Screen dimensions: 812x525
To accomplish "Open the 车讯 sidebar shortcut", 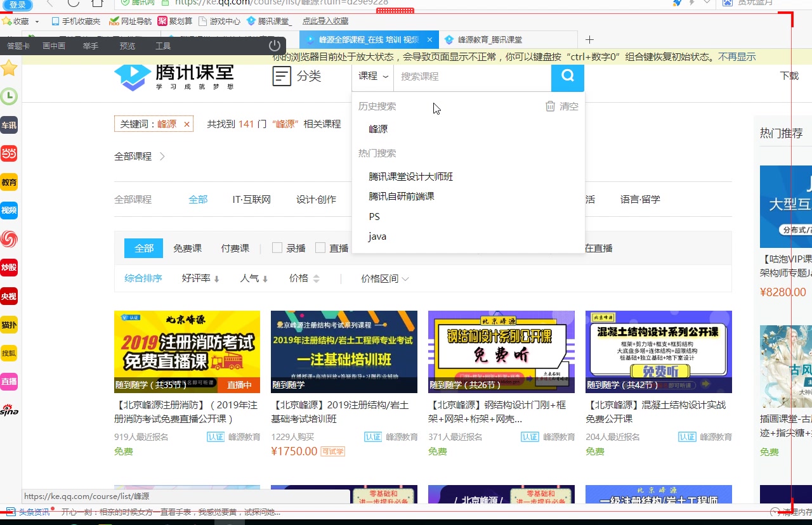I will coord(9,125).
